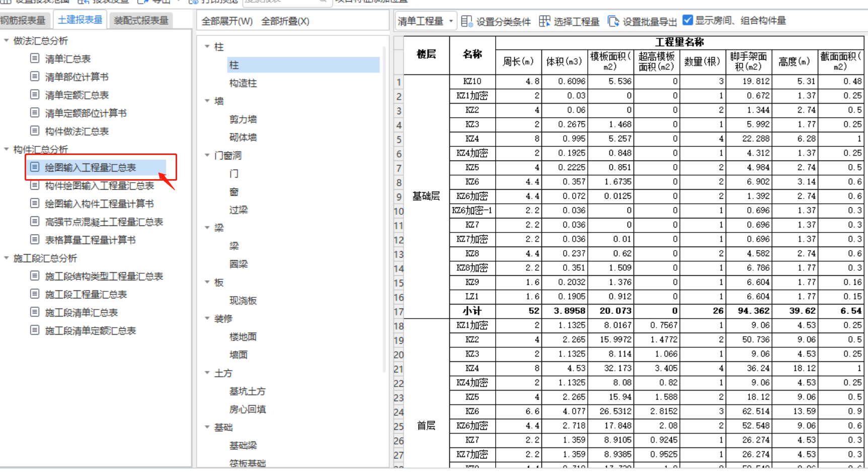Collapse the 门窗洞 category arrow

(207, 155)
